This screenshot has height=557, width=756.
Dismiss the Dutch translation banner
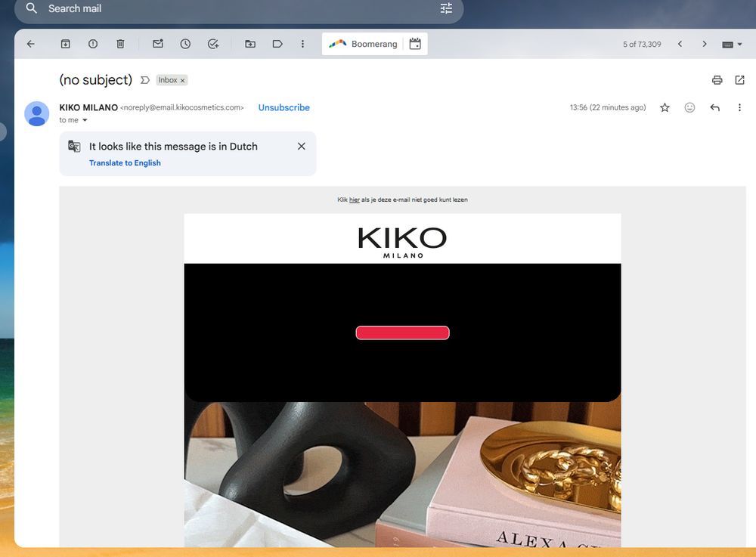[302, 146]
